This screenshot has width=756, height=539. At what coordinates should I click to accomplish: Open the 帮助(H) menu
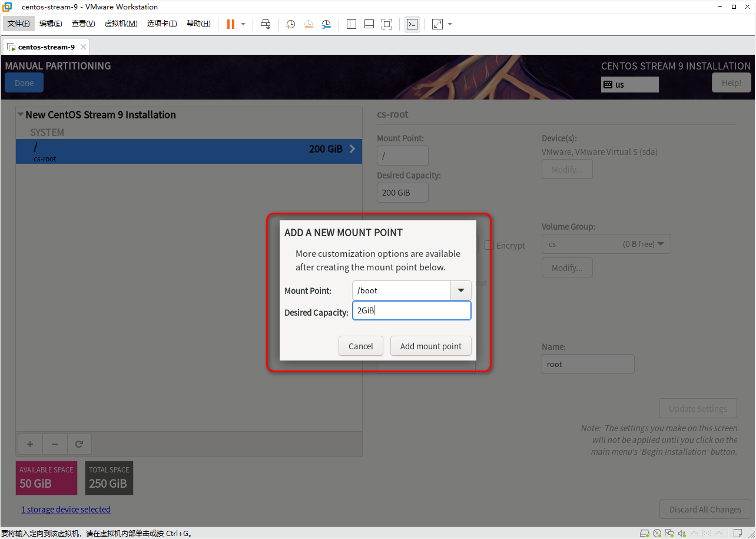point(198,24)
